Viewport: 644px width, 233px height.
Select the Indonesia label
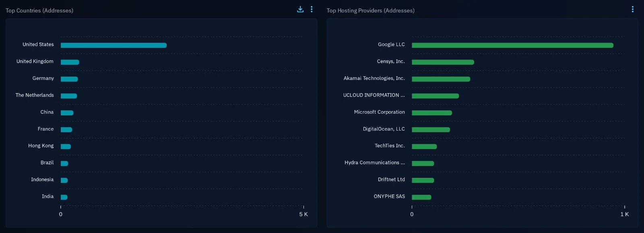42,180
